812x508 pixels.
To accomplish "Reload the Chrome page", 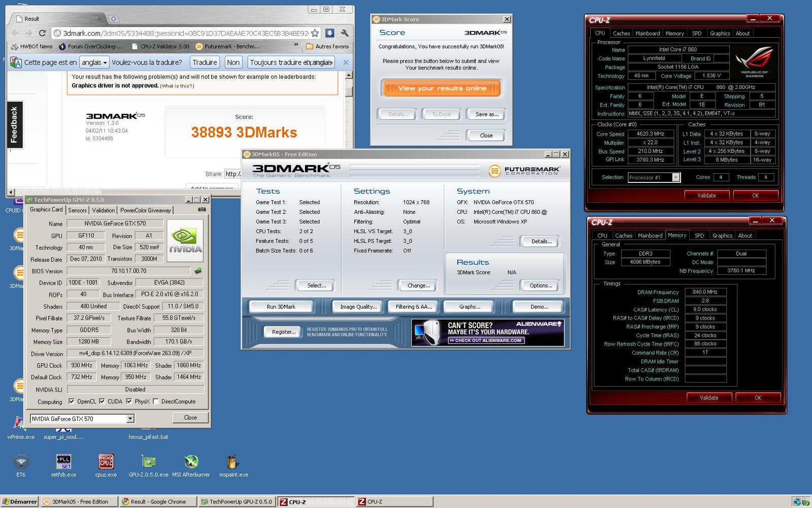I will [42, 33].
